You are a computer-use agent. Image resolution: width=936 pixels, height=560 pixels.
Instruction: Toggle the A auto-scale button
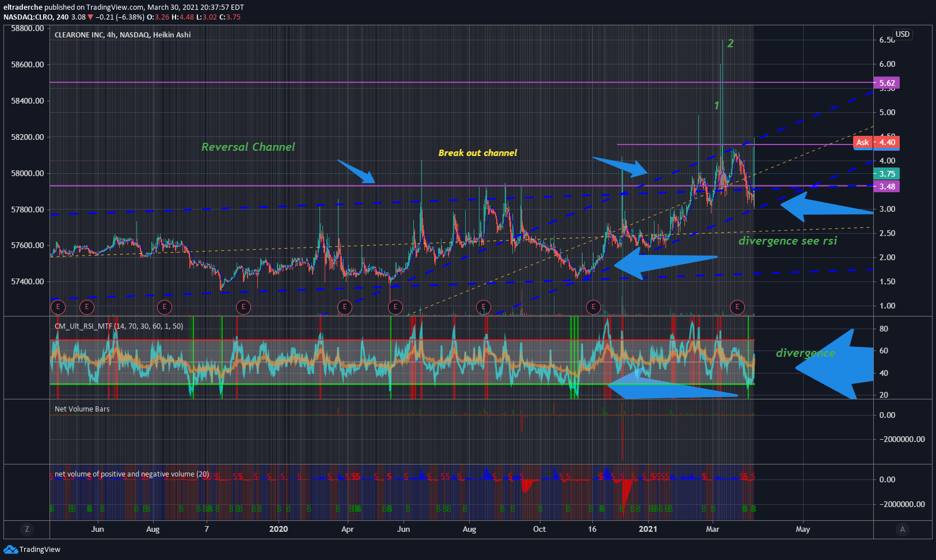(x=902, y=529)
